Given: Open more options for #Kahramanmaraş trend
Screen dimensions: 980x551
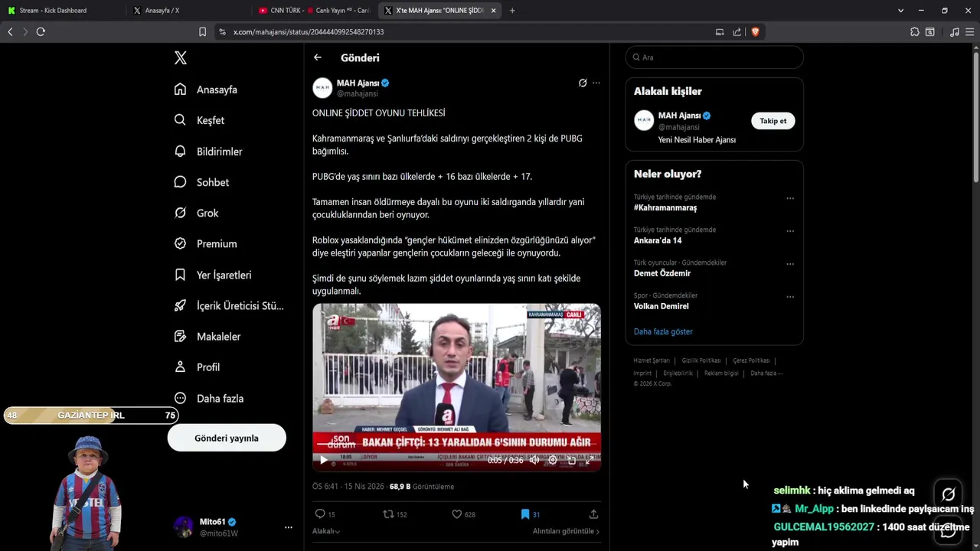Looking at the screenshot, I should click(790, 198).
